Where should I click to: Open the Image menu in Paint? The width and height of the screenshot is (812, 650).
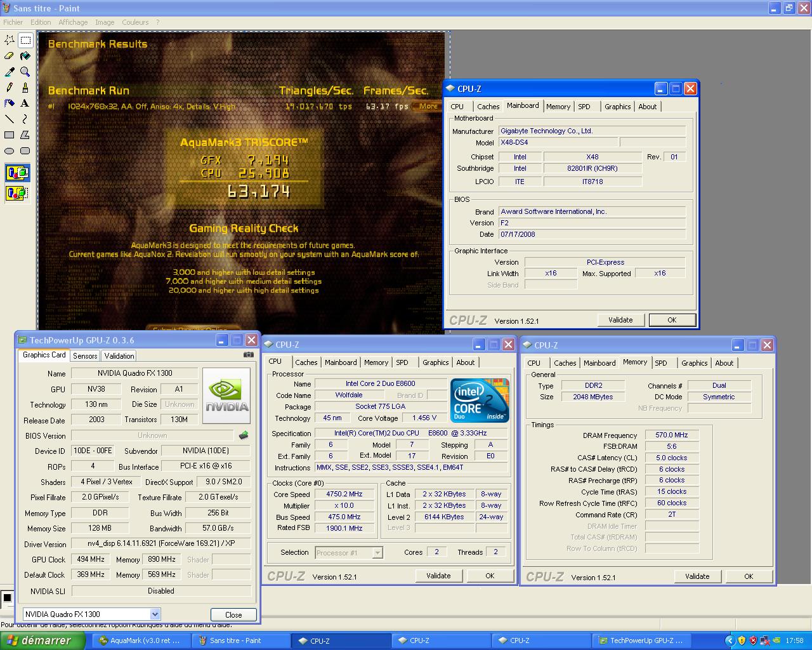click(x=105, y=22)
